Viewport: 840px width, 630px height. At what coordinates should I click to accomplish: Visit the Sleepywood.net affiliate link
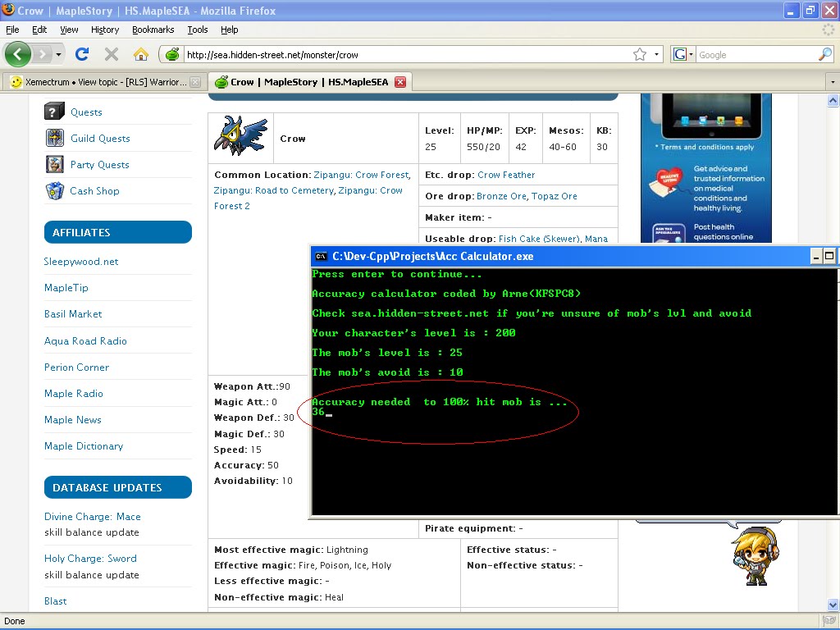[x=81, y=262]
